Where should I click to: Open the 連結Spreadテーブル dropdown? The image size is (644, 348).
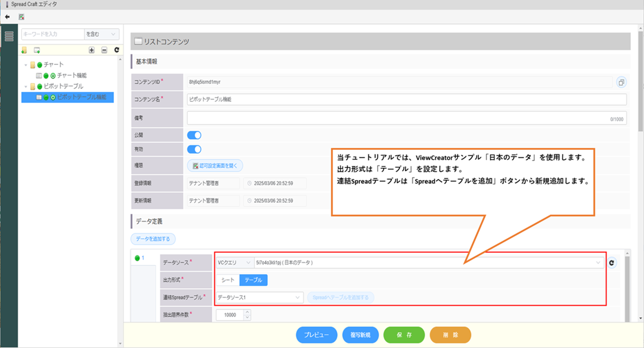tap(259, 297)
